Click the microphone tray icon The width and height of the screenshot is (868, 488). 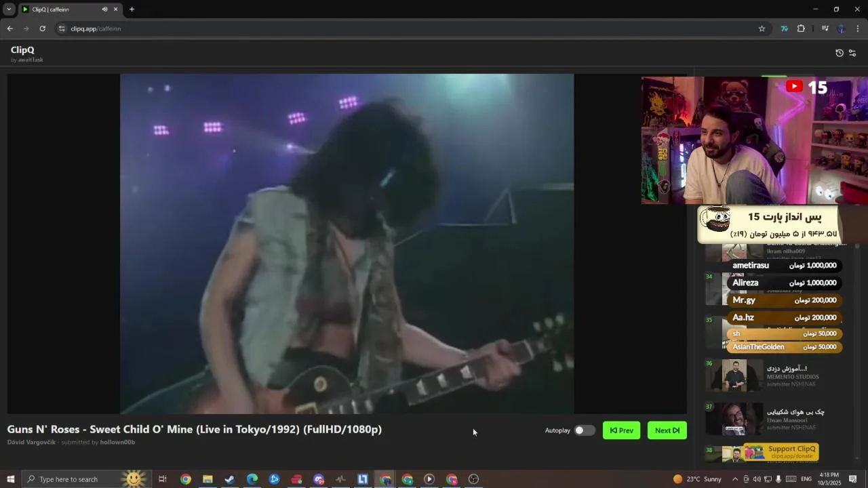(778, 479)
